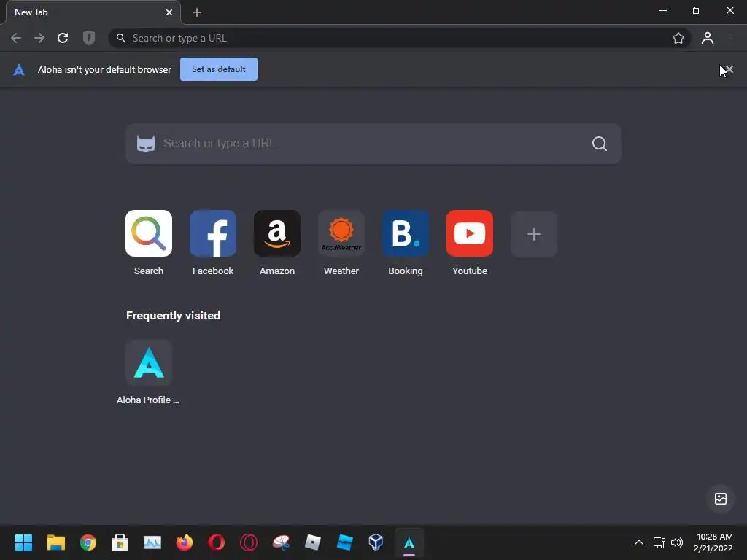Open the Amazon speed dial tile
The image size is (747, 560).
(x=277, y=233)
